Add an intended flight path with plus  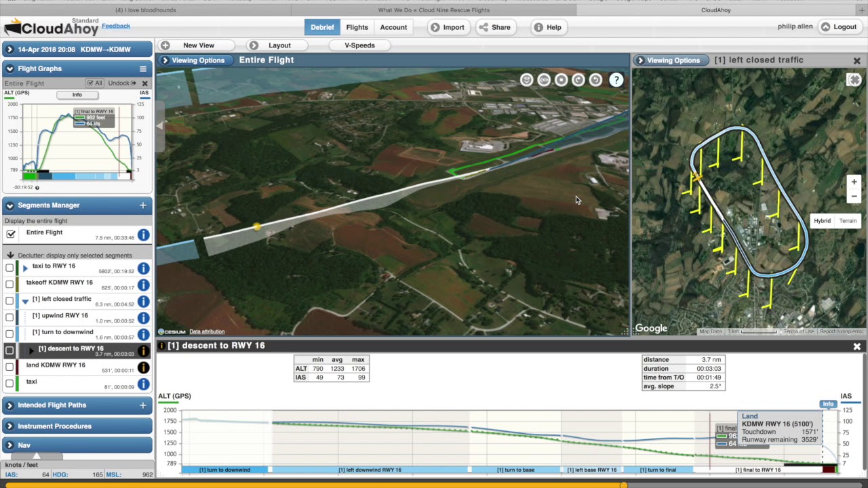(x=143, y=405)
